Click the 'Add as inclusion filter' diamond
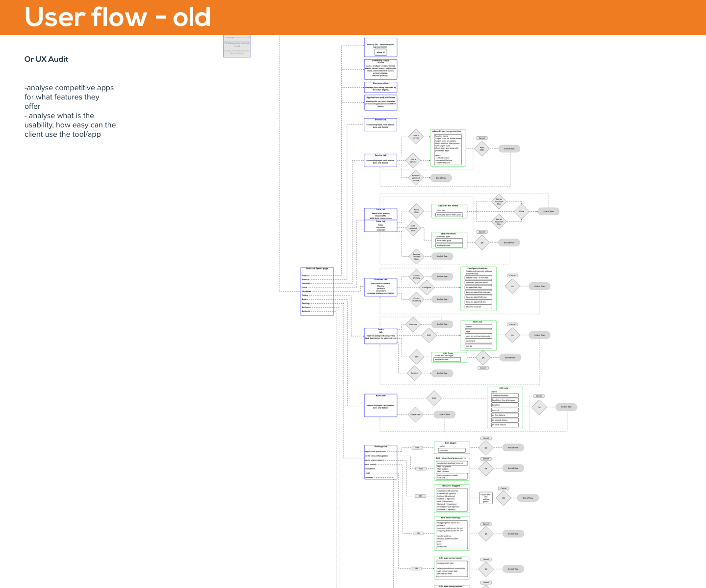The height and width of the screenshot is (588, 706). click(x=499, y=201)
